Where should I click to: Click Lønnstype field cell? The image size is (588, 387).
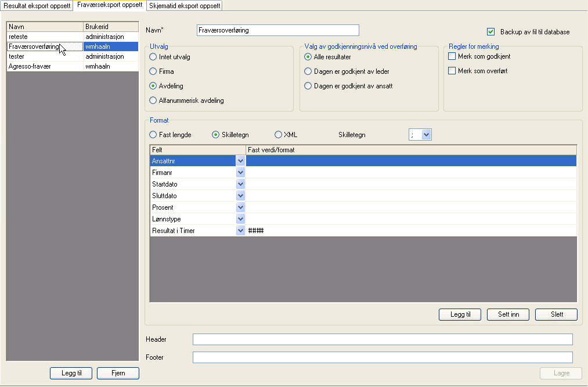tap(193, 219)
